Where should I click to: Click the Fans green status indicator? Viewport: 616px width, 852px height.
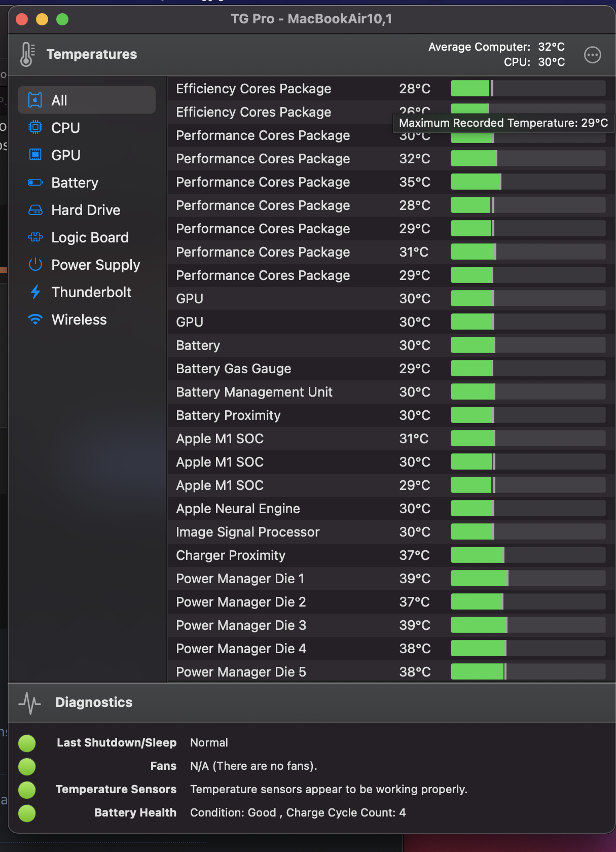(x=27, y=766)
